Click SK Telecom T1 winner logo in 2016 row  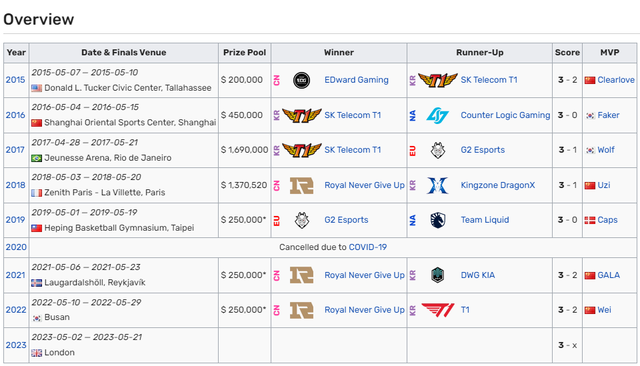[302, 115]
